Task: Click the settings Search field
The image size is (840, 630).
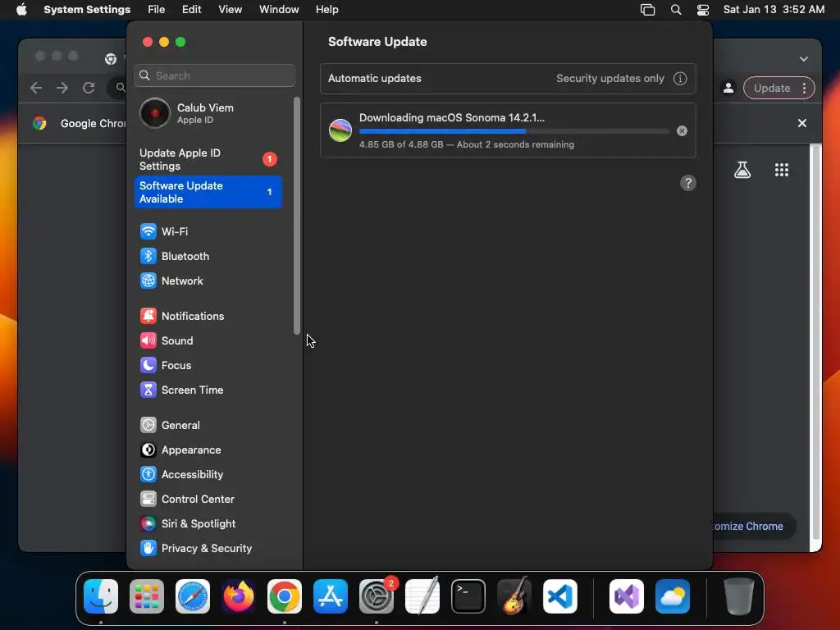Action: 214,75
